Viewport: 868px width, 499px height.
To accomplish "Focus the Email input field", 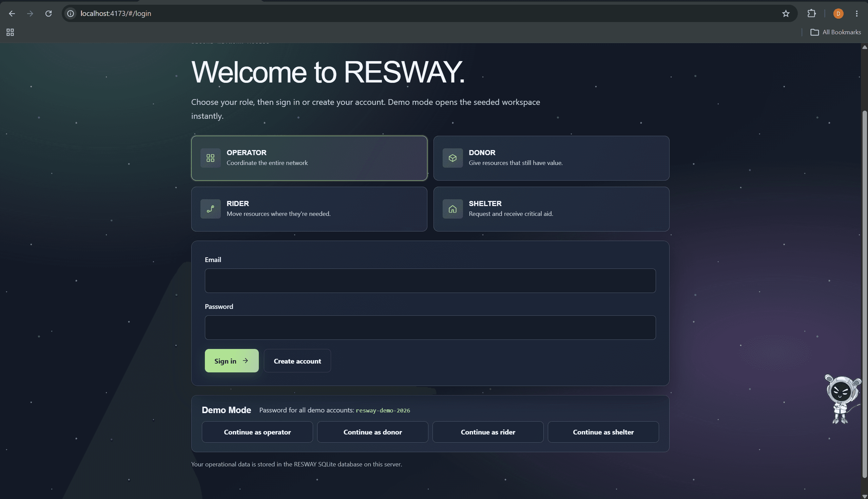I will (430, 281).
